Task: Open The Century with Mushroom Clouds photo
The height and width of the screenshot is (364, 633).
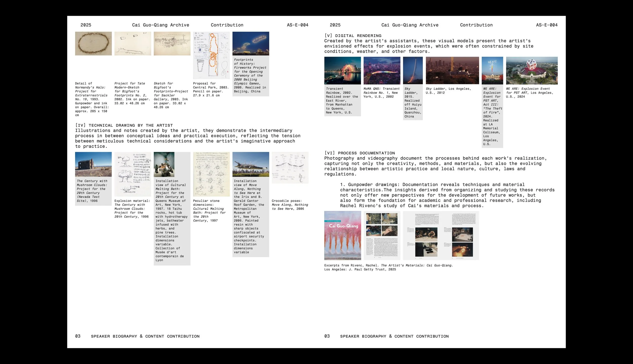Action: click(93, 165)
